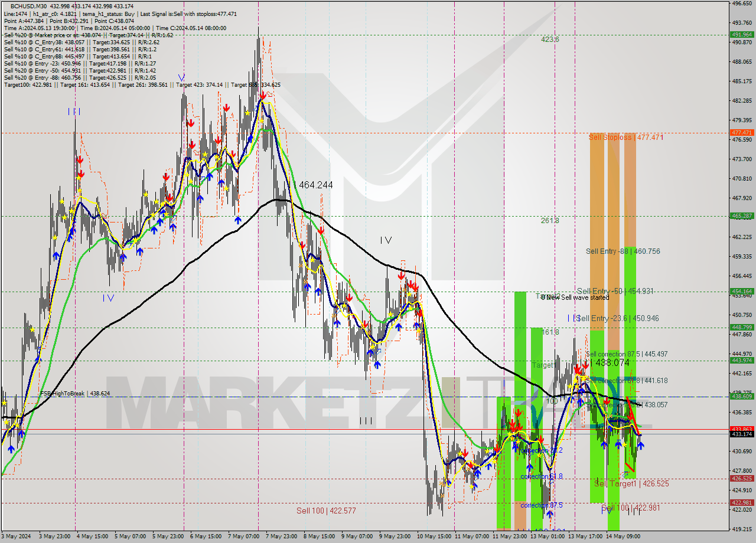
Task: Click the '9 May 23:00' time label
Action: pyautogui.click(x=395, y=537)
